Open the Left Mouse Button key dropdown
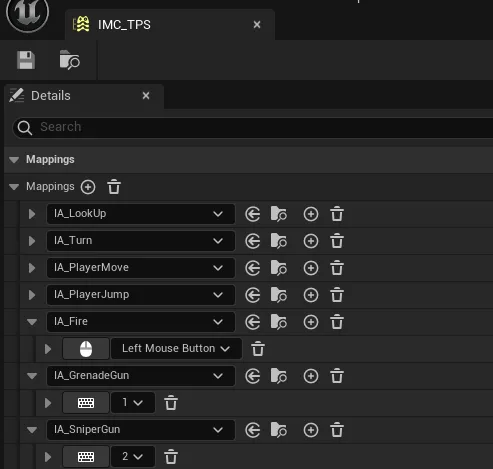The width and height of the screenshot is (493, 469). 176,349
